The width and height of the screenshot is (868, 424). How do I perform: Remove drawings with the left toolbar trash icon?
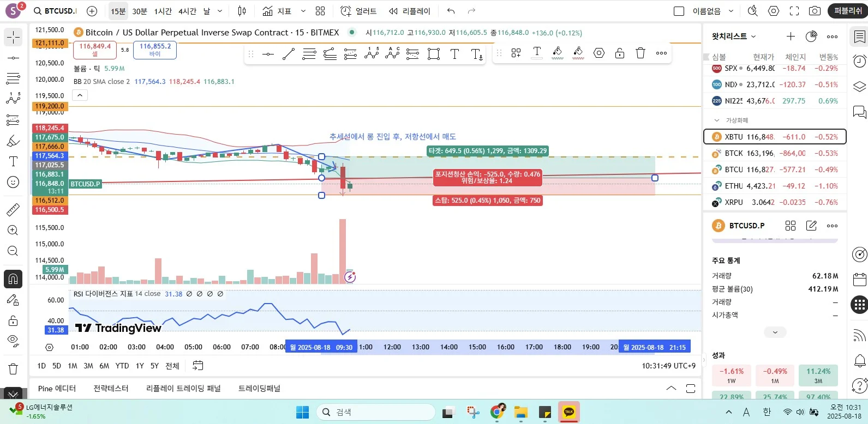pyautogui.click(x=13, y=368)
